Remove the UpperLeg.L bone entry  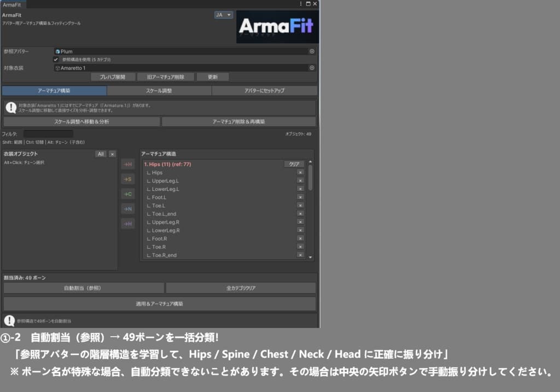click(x=300, y=180)
